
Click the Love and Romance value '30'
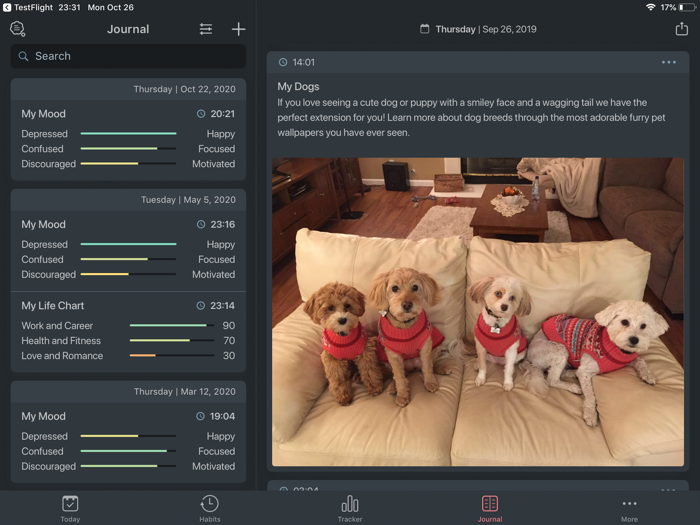[x=229, y=356]
